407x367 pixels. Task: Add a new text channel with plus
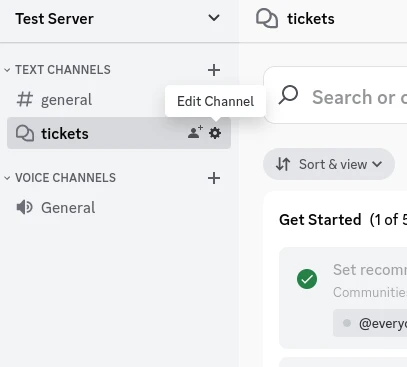click(214, 70)
